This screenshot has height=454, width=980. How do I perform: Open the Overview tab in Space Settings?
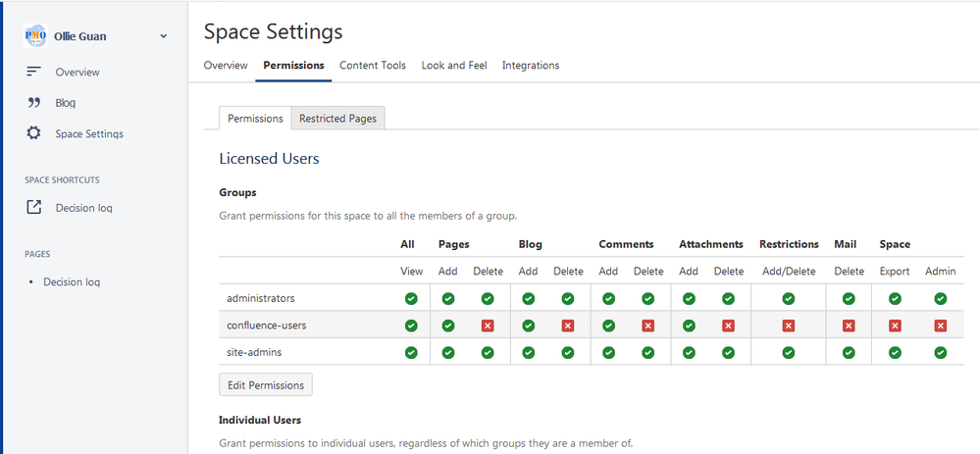(226, 66)
